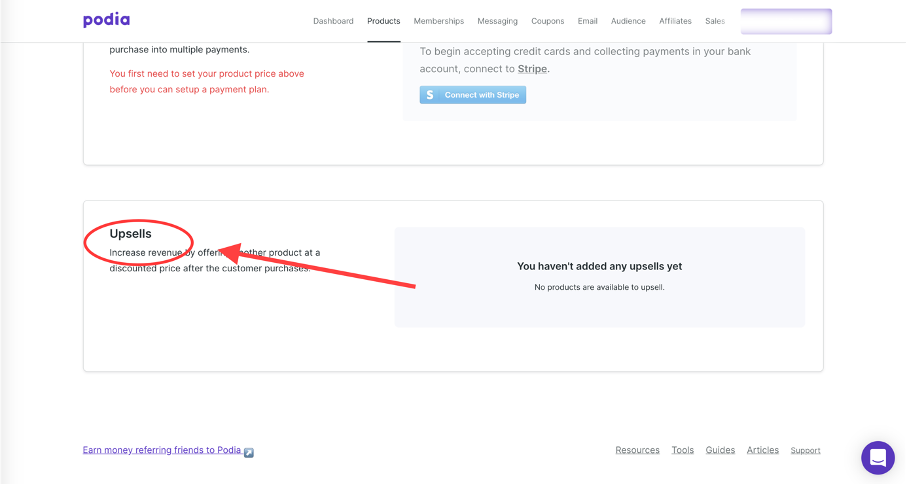Click "You haven't added any upsells yet" text
The image size is (906, 484).
pos(599,266)
